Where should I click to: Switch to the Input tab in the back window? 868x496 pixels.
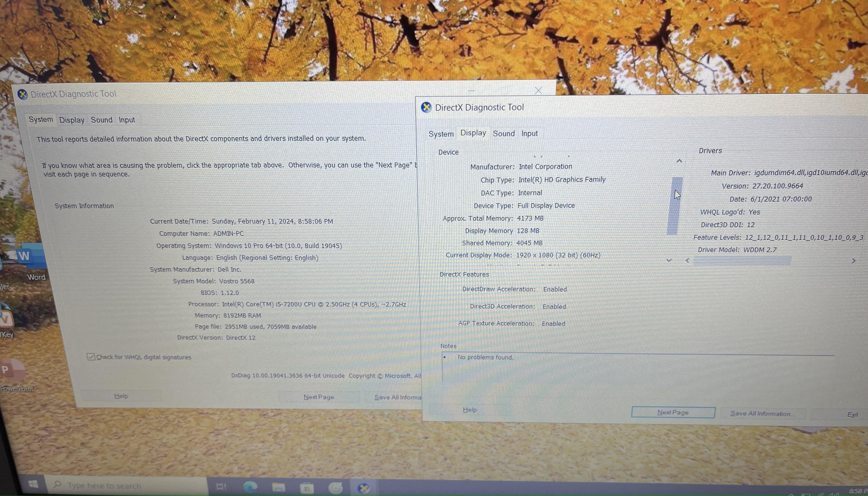127,120
